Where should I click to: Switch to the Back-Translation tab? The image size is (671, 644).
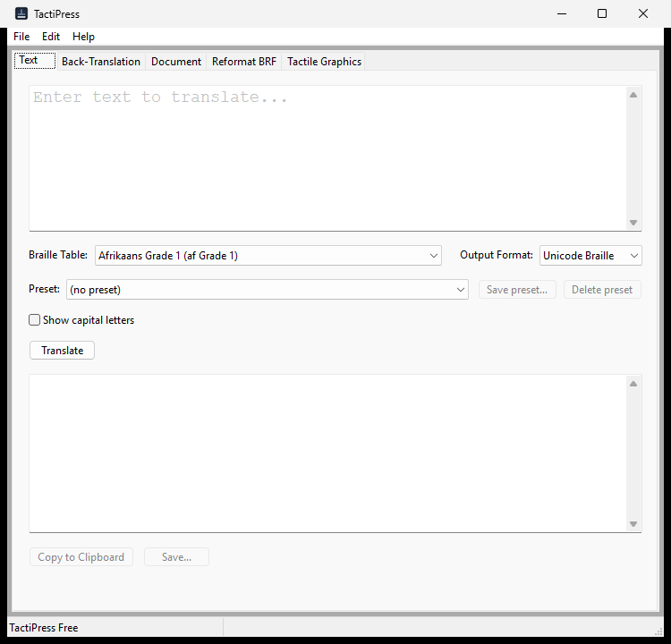[x=101, y=62]
